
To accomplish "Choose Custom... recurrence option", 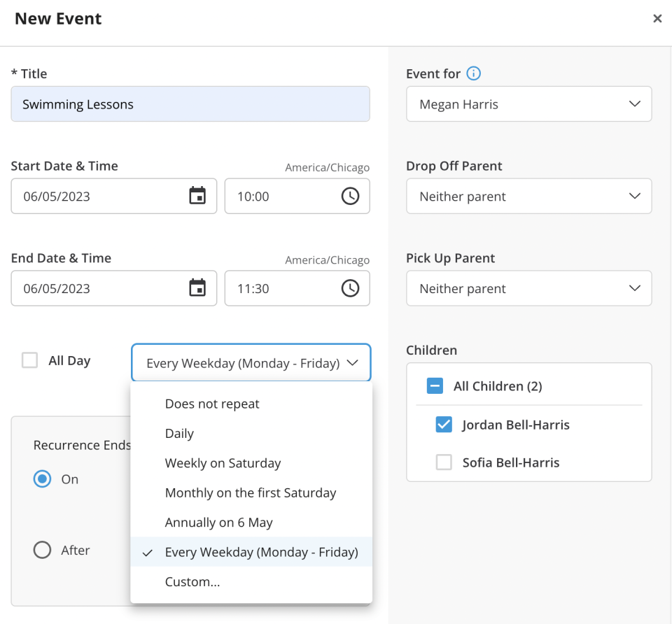I will tap(192, 581).
